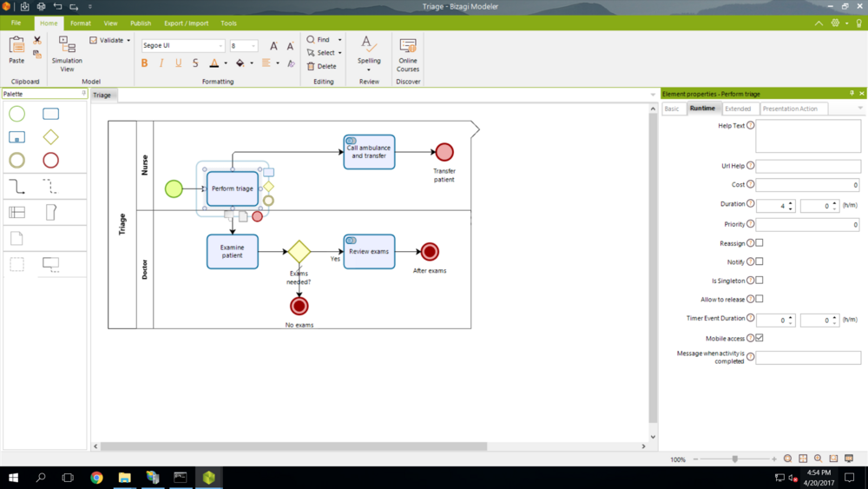Expand the Segoe UI font dropdown
The height and width of the screenshot is (489, 868).
point(220,46)
